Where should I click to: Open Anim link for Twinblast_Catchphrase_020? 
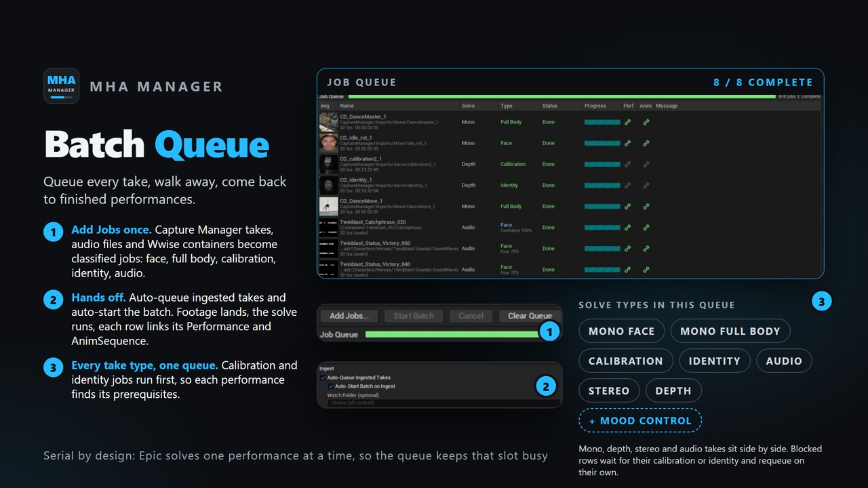pos(646,227)
